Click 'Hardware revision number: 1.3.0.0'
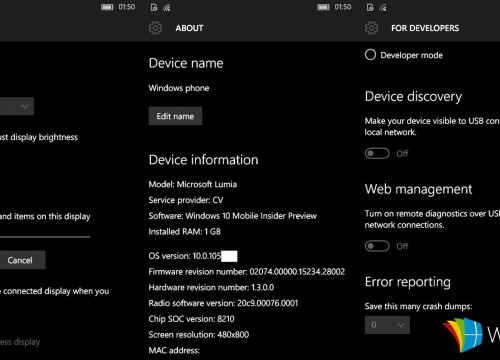Viewport: 500px width, 360px height. point(211,287)
